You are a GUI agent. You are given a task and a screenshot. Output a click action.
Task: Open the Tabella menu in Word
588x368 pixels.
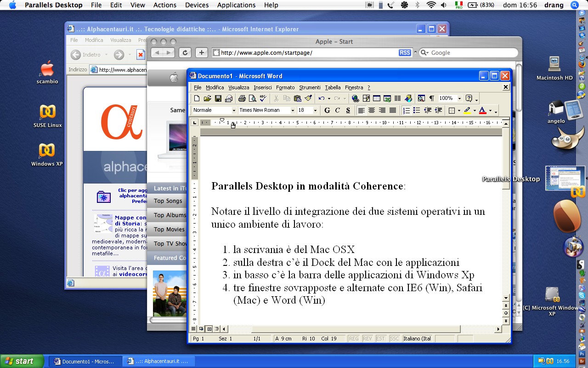333,87
